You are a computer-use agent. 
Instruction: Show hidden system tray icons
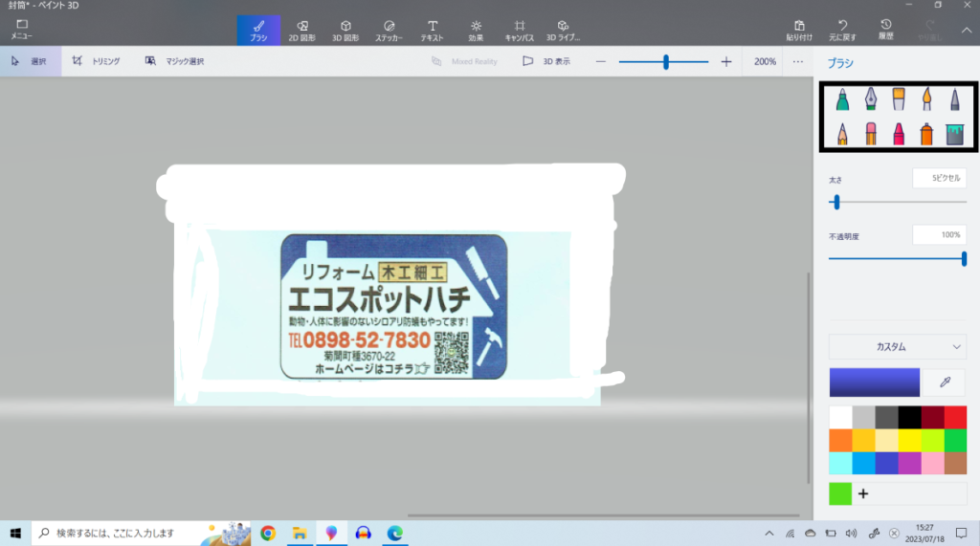769,533
